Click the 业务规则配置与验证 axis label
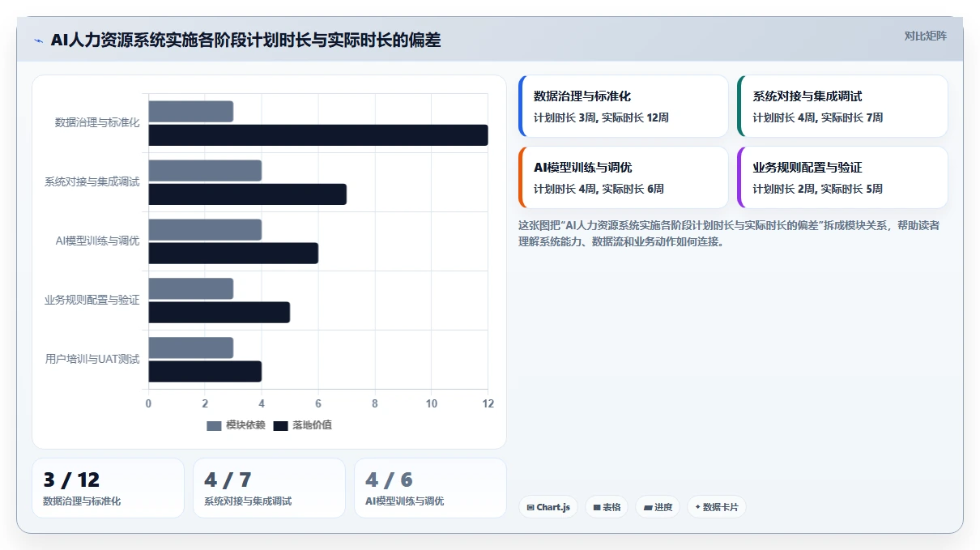 click(x=92, y=300)
